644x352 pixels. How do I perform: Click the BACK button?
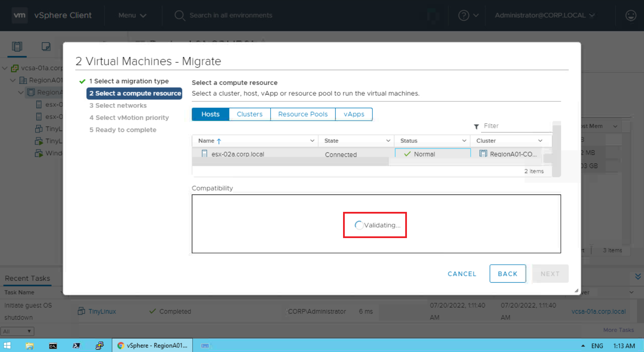pyautogui.click(x=508, y=274)
